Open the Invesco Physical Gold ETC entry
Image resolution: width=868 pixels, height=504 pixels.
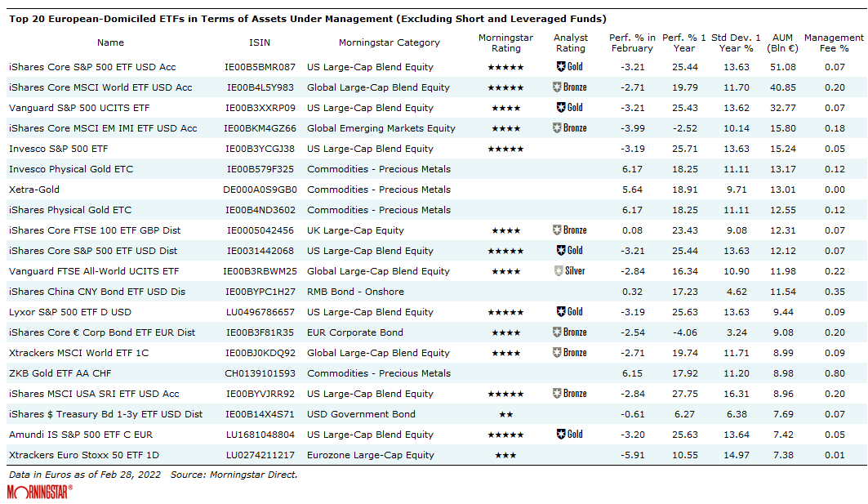[x=71, y=169]
